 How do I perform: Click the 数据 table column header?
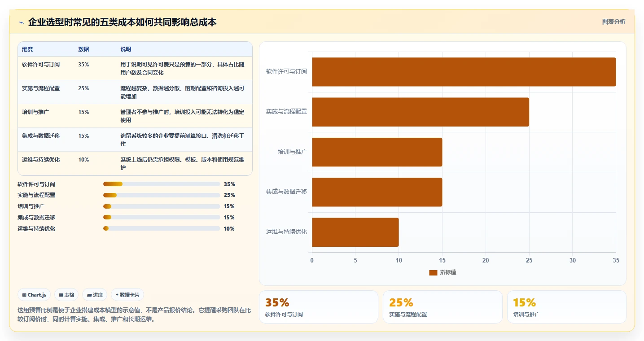pos(83,49)
